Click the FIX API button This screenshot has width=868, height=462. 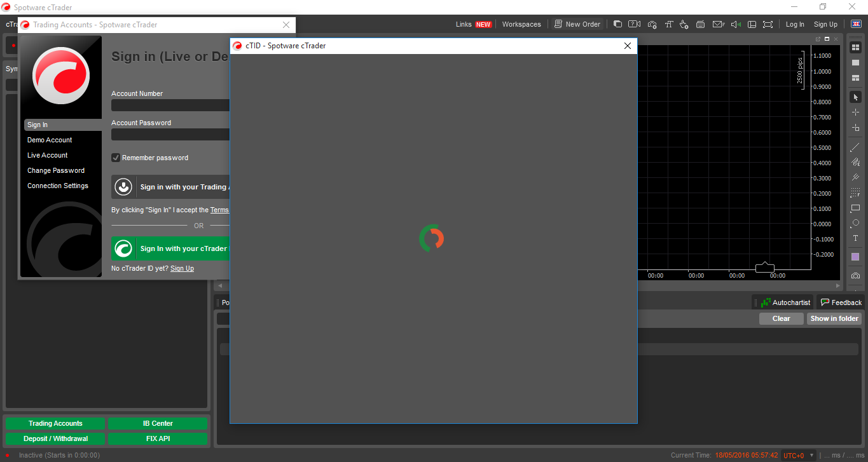click(158, 438)
